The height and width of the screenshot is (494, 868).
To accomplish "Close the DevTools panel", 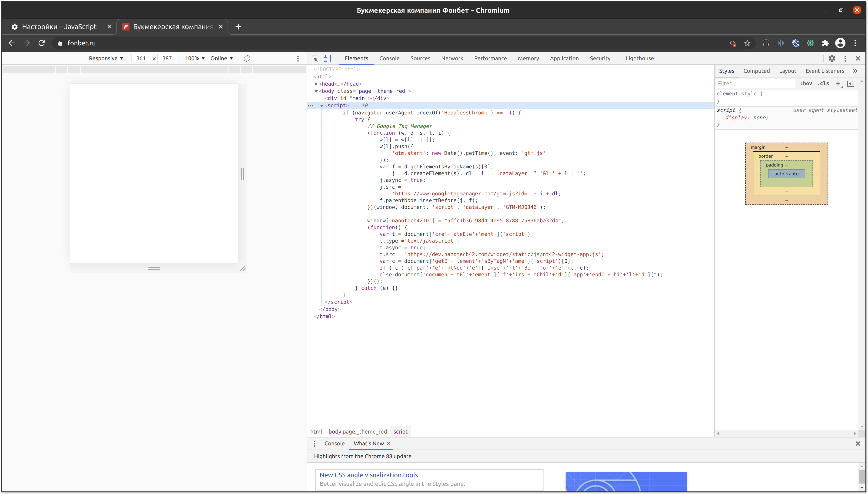I will [x=858, y=58].
